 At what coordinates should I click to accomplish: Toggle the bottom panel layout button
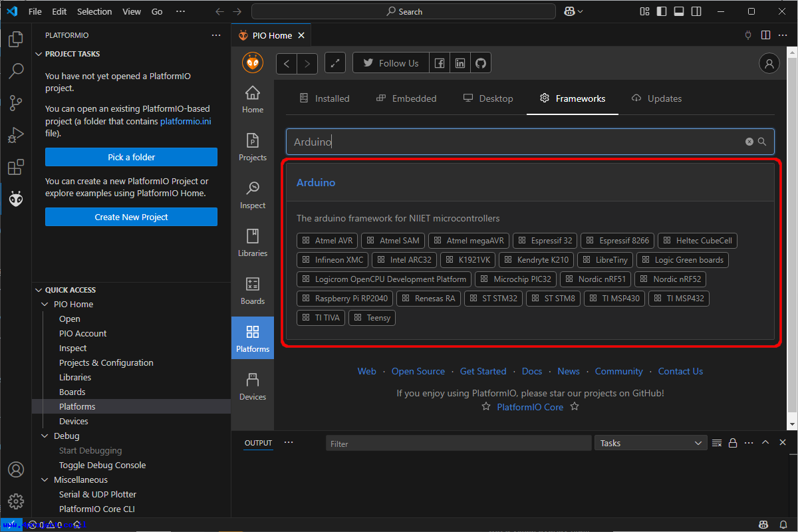pos(679,11)
